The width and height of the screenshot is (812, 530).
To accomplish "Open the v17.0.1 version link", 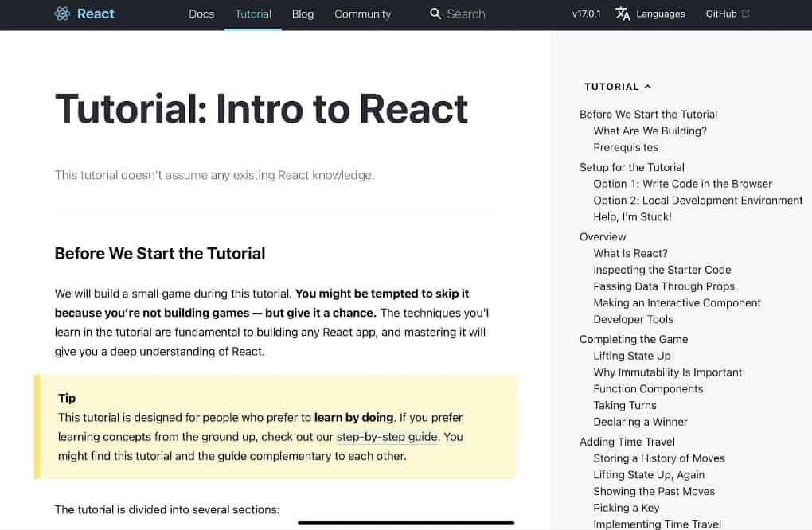I will [x=586, y=14].
